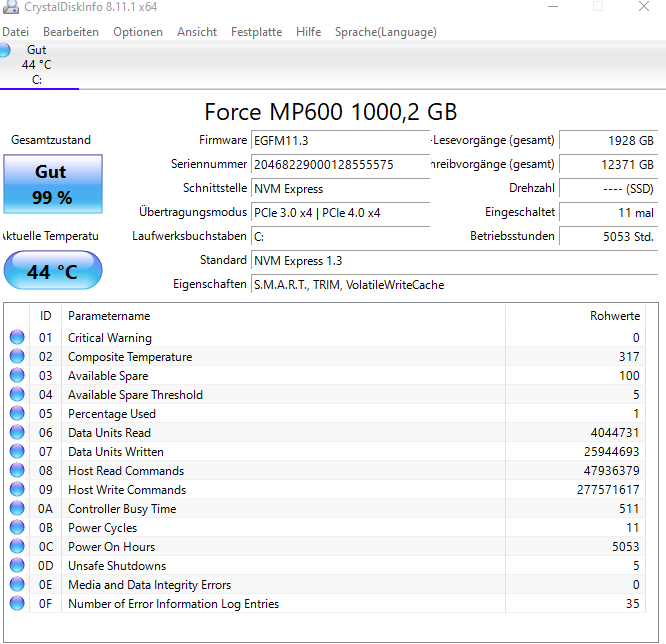666x644 pixels.
Task: Select the Available Spare Threshold parameter name
Action: pos(135,395)
